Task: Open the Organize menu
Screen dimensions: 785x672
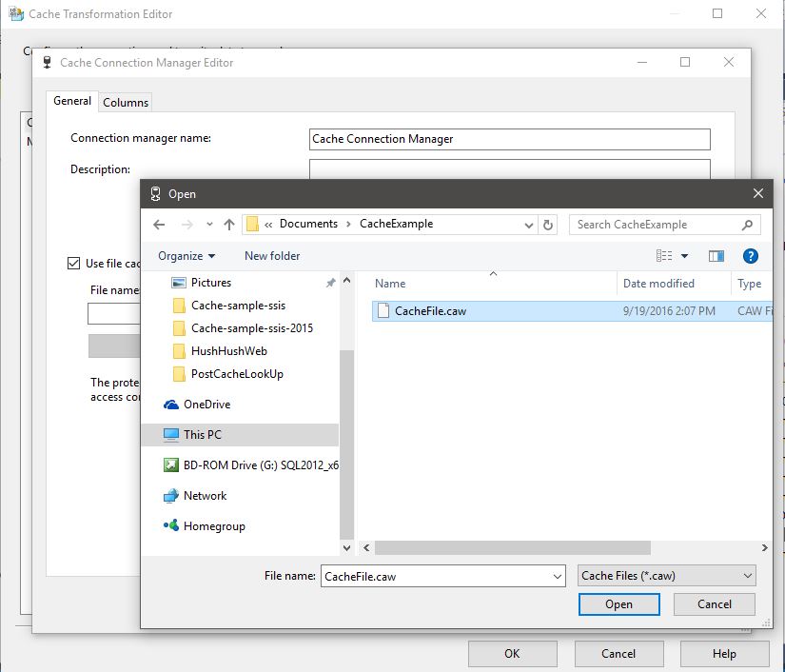Action: tap(186, 256)
